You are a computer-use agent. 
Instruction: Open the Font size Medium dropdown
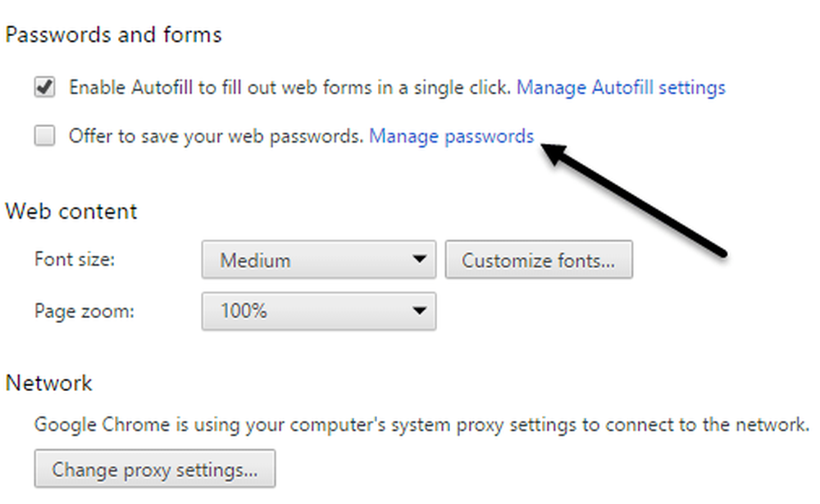(319, 259)
